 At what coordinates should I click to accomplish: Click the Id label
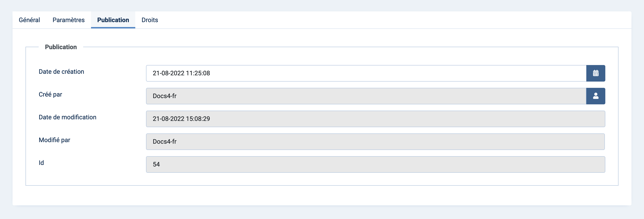click(x=41, y=163)
